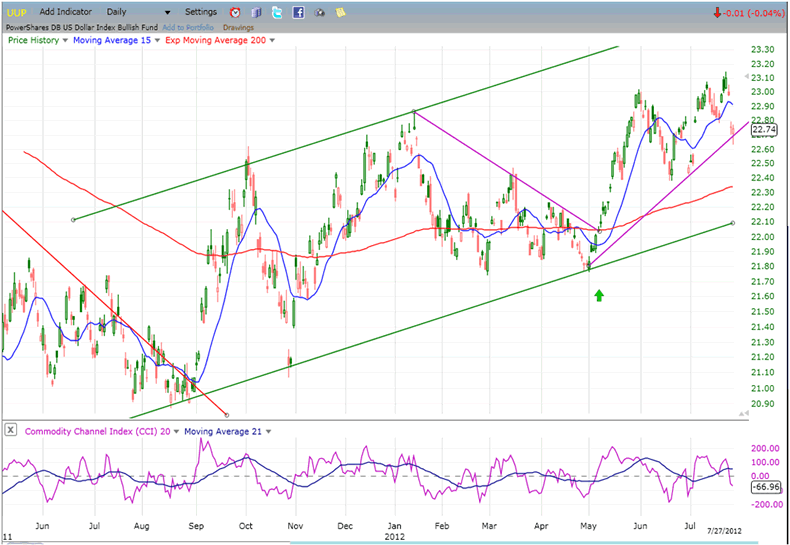
Task: Open the yellow sticky note icon
Action: pyautogui.click(x=341, y=13)
